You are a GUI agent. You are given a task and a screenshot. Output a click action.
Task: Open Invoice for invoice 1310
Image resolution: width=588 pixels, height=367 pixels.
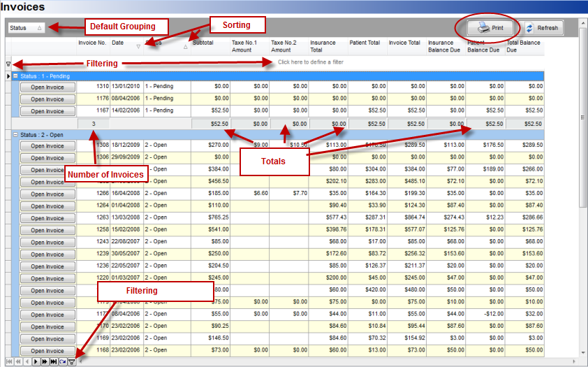pyautogui.click(x=47, y=87)
